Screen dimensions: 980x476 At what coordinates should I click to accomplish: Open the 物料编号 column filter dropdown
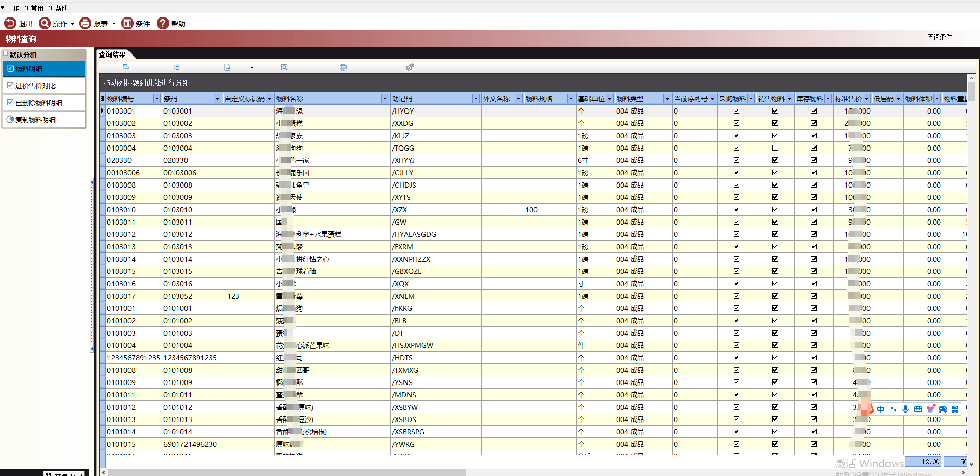coord(157,99)
